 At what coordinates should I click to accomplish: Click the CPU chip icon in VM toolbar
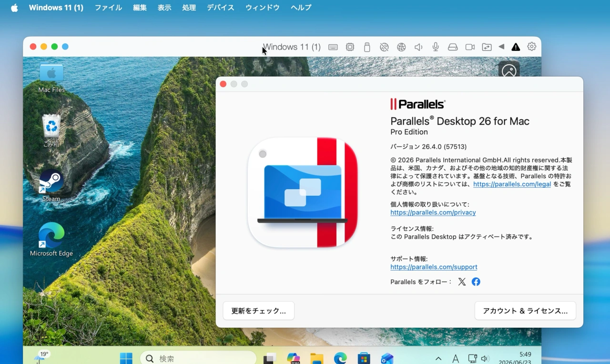[350, 47]
